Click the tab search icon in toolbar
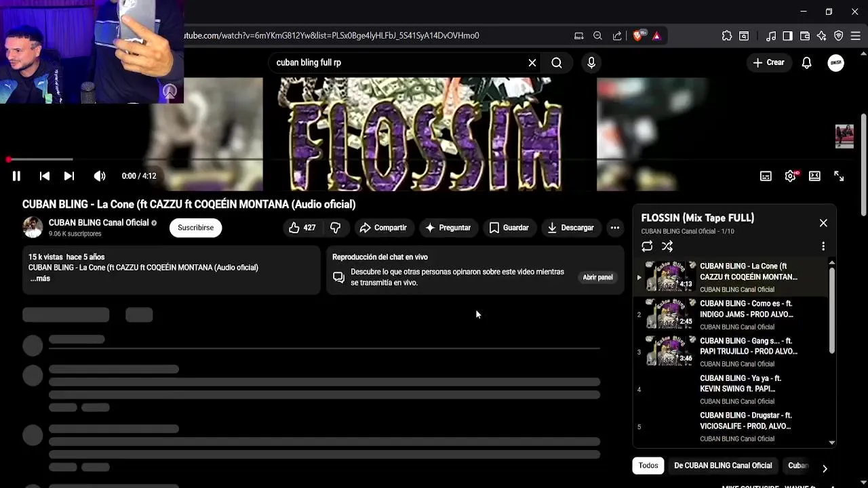Screen dimensions: 868x488 744,36
